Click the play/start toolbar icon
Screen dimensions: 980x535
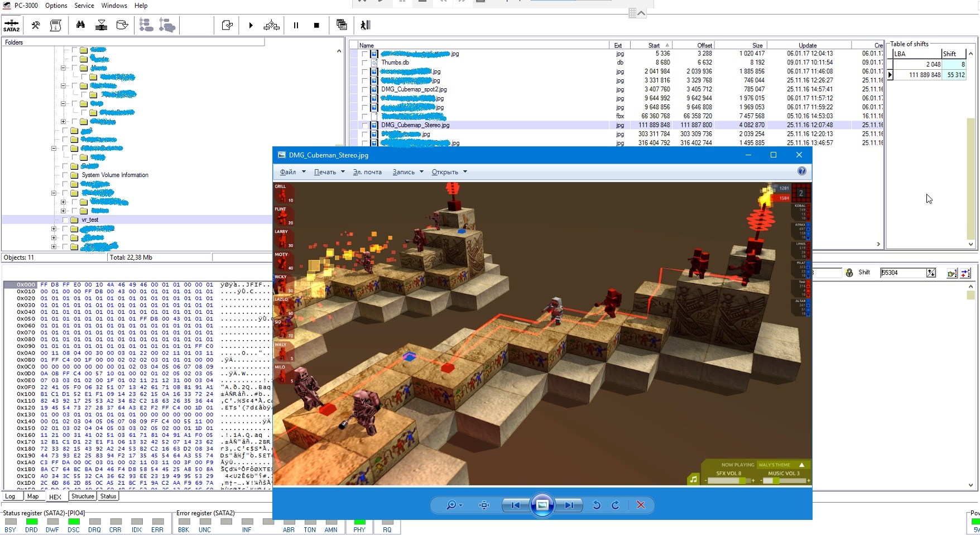tap(251, 25)
